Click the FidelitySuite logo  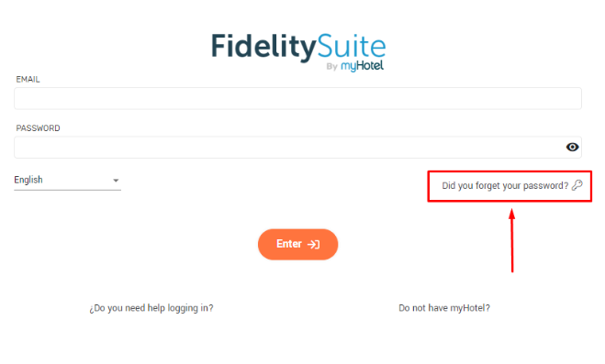tap(298, 51)
